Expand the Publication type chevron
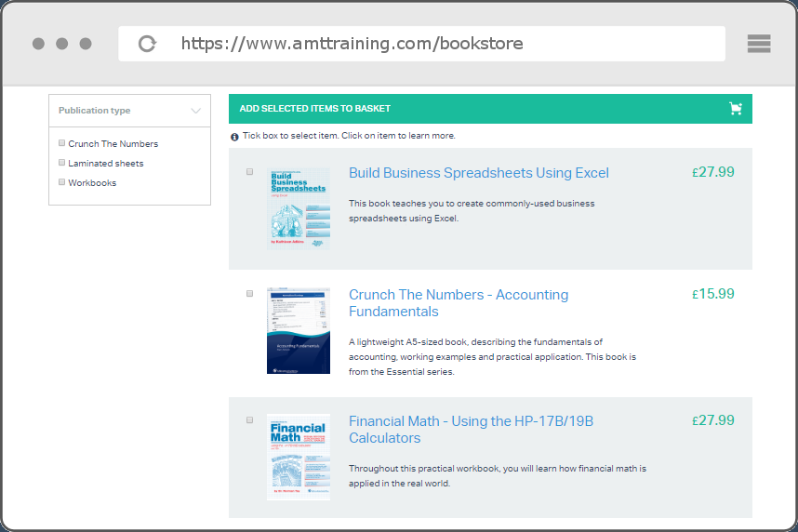798x532 pixels. click(195, 111)
